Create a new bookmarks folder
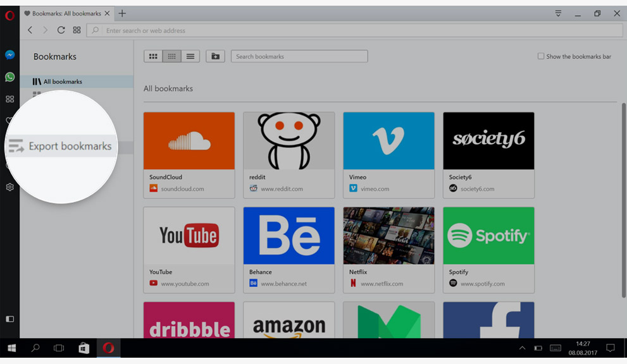 click(214, 56)
